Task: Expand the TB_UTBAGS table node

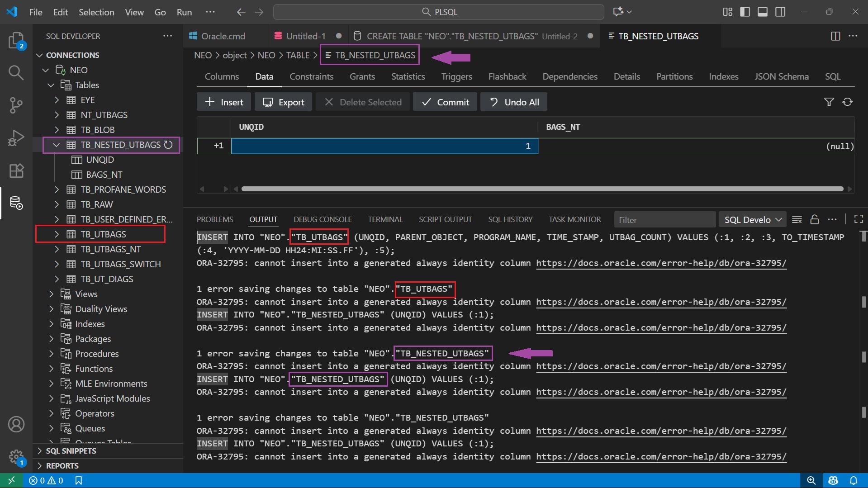Action: [x=57, y=234]
